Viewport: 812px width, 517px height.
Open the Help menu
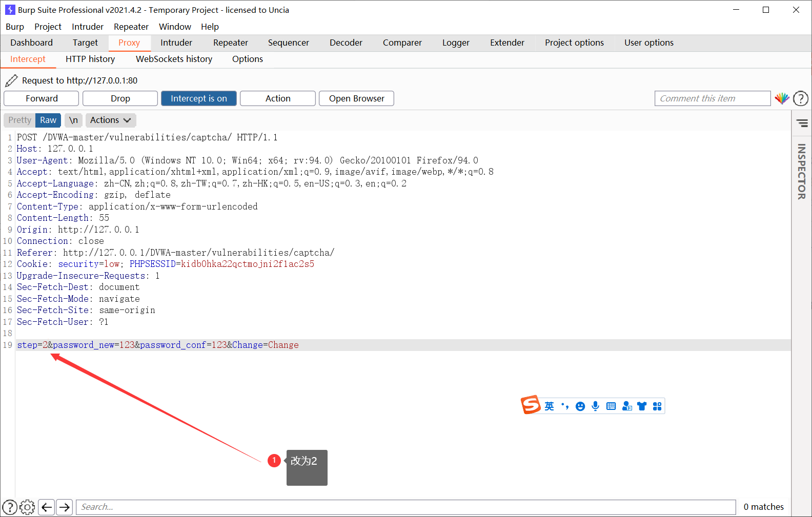210,27
